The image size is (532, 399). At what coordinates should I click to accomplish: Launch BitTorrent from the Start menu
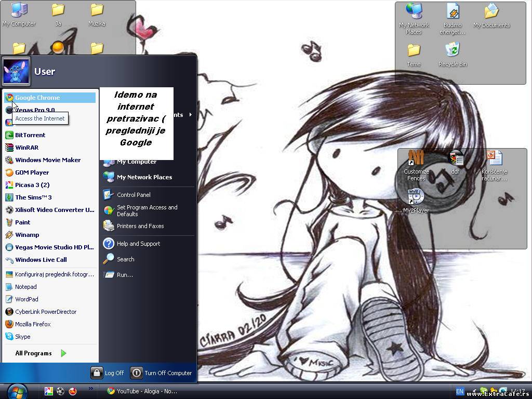tap(30, 135)
